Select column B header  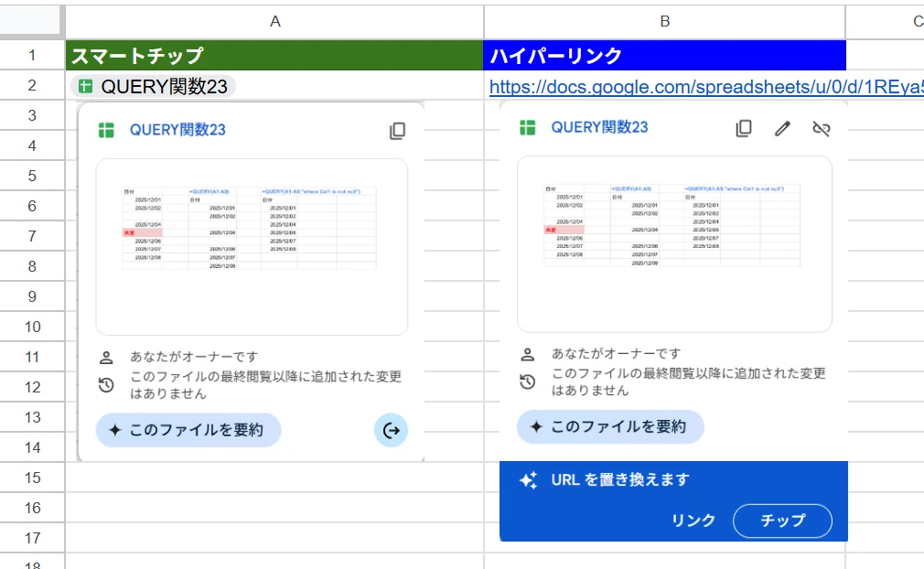(665, 21)
